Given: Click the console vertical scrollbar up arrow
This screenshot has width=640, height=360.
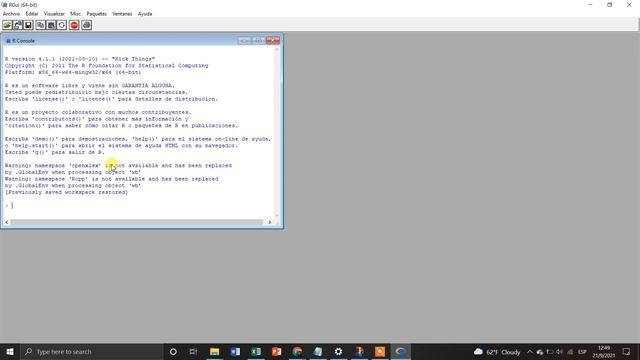Looking at the screenshot, I should click(x=277, y=49).
